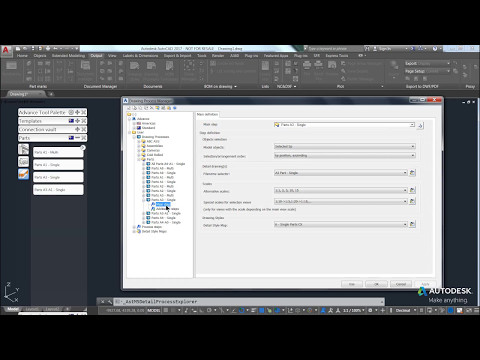Click the last blue toolbar icon in Process Manager
480x360 pixels.
[175, 108]
